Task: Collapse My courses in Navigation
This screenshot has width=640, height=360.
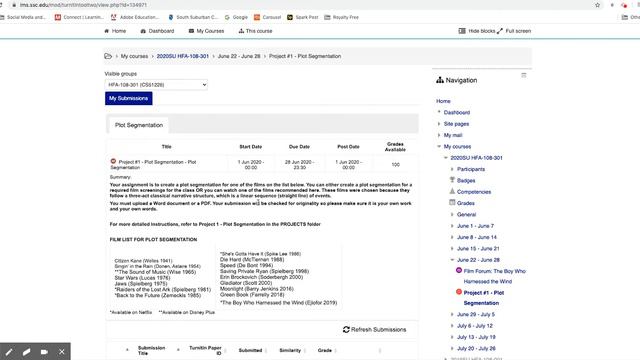Action: tap(439, 146)
